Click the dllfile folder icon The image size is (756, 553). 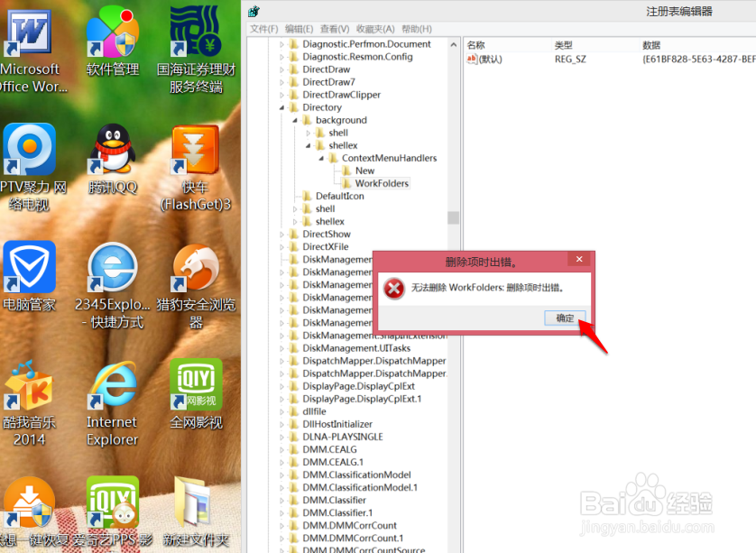[x=293, y=411]
